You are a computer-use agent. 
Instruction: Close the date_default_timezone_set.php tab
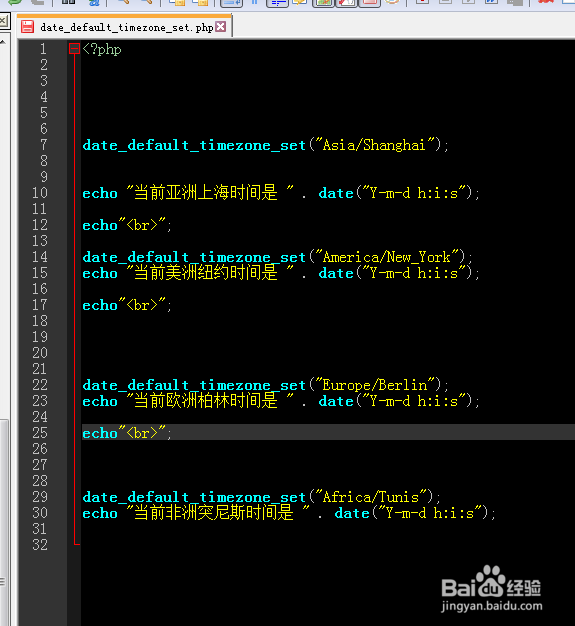click(220, 27)
